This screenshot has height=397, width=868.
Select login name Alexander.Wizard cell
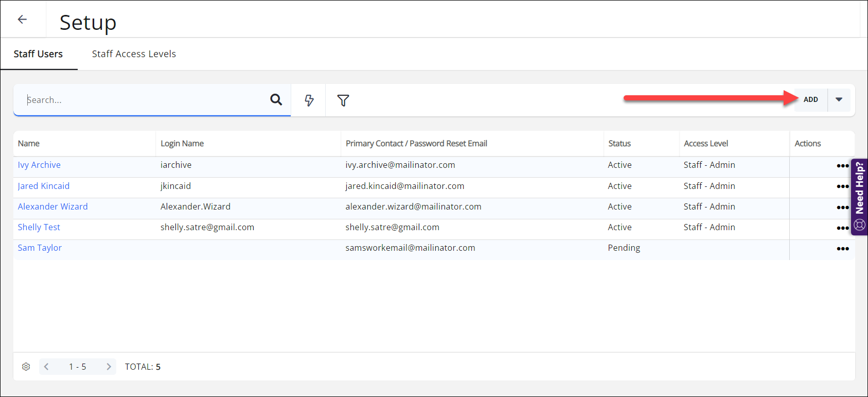pos(196,206)
